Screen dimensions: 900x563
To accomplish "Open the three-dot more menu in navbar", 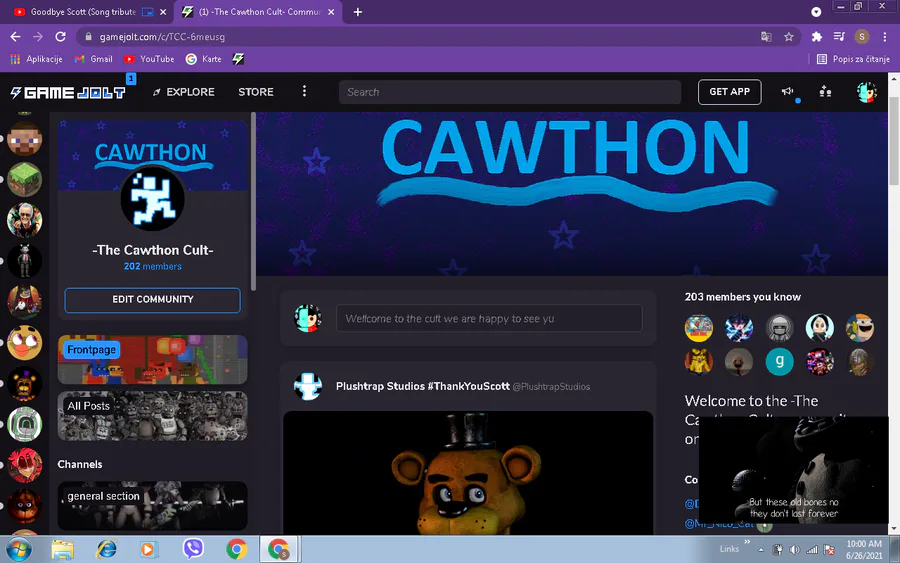I will [304, 92].
